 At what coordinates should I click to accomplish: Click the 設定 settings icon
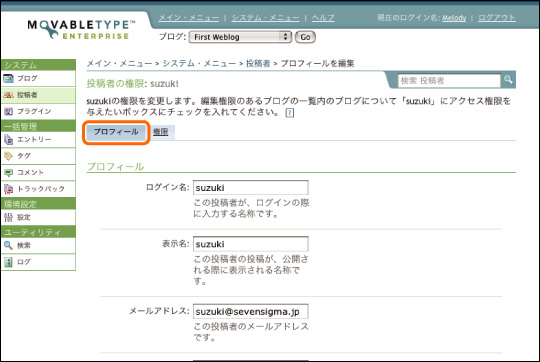pyautogui.click(x=8, y=217)
